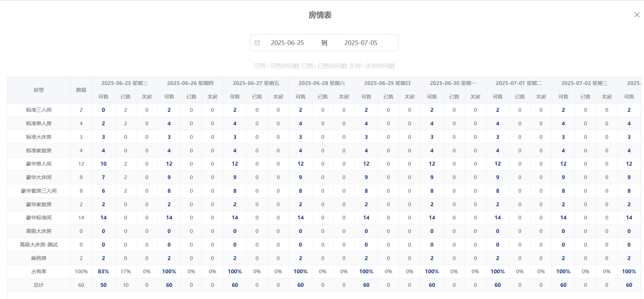Close the 房情表 dialog with the X icon
Screen dimensions: 644x299
637,15
